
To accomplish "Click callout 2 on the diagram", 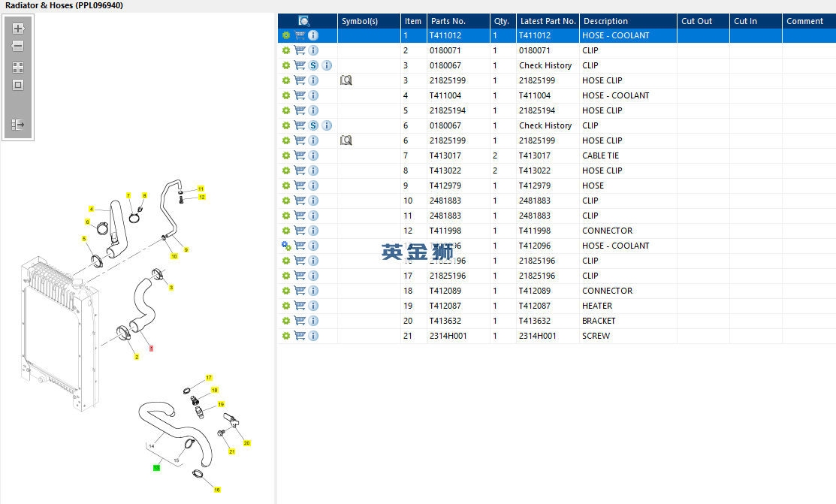I will [x=137, y=357].
